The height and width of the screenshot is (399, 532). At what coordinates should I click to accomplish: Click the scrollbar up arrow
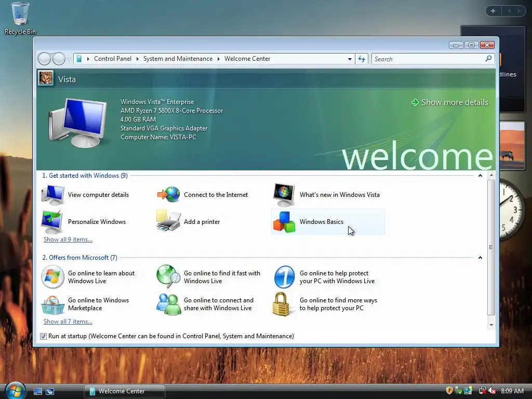[x=491, y=176]
